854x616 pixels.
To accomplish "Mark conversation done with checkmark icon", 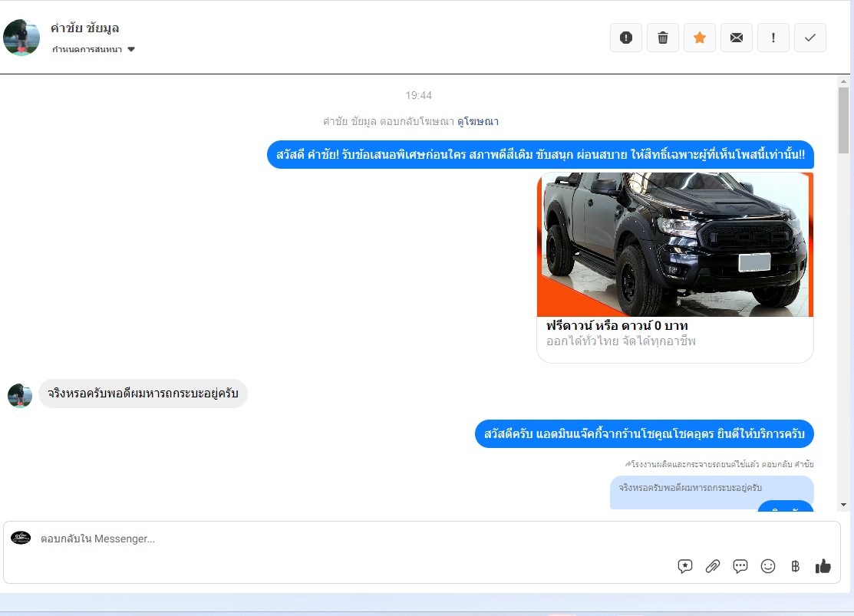I will point(810,38).
